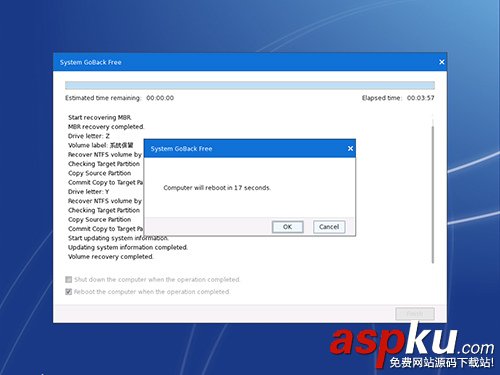The height and width of the screenshot is (375, 500).
Task: Toggle reboot the computer checkbox
Action: 69,292
